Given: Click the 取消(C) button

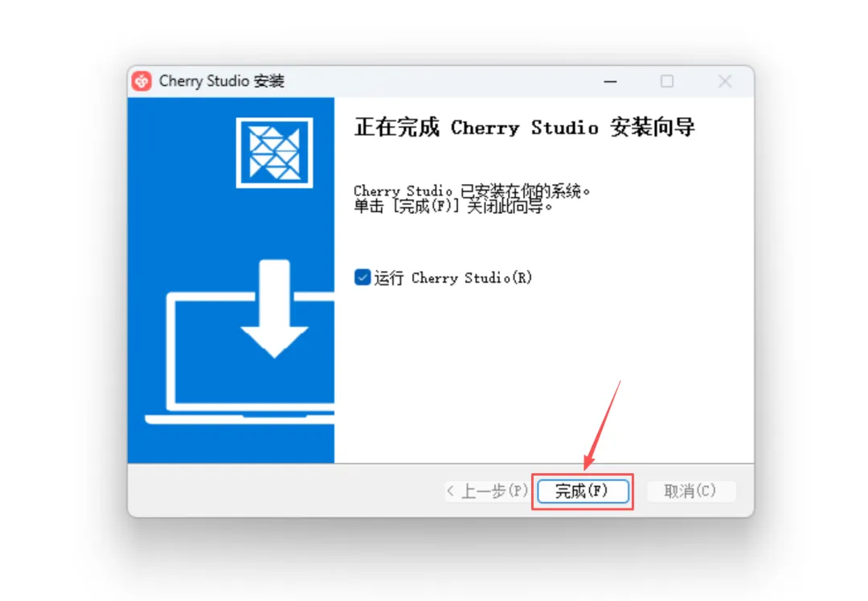Looking at the screenshot, I should pyautogui.click(x=690, y=491).
